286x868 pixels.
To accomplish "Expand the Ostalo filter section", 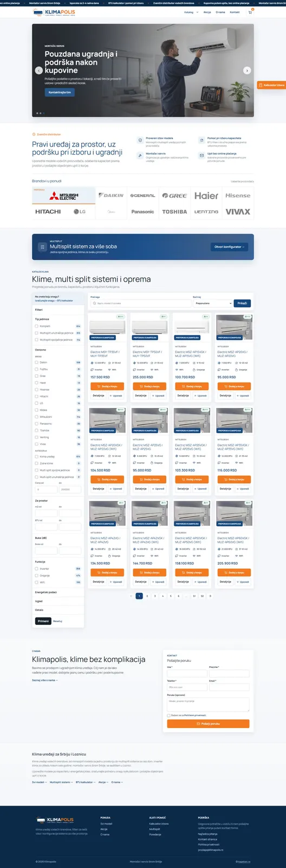I will click(x=58, y=610).
